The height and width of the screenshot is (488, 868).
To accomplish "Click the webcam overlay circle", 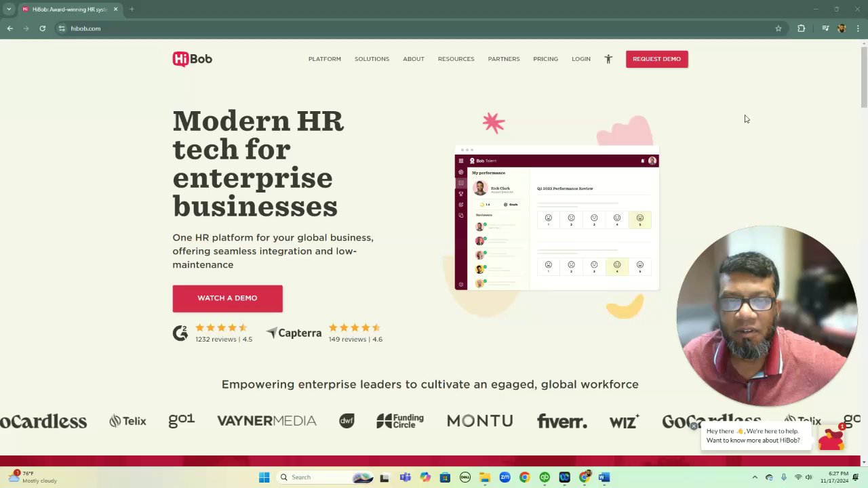I will (767, 316).
